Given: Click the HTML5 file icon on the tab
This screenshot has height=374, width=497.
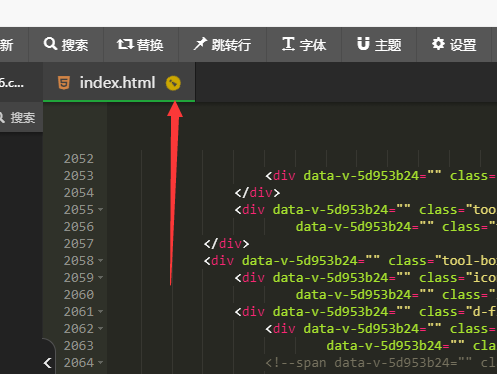Looking at the screenshot, I should coord(64,83).
